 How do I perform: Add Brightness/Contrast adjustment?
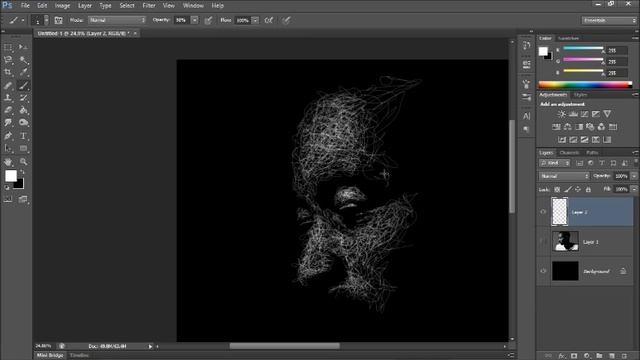point(562,114)
